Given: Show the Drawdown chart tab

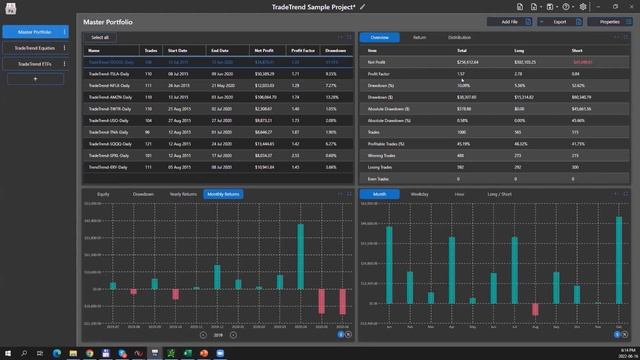Looking at the screenshot, I should [x=143, y=194].
